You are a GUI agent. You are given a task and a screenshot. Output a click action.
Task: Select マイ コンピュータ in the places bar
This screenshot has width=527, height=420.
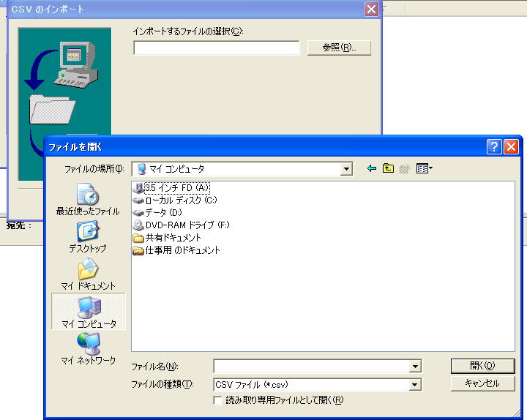(89, 312)
